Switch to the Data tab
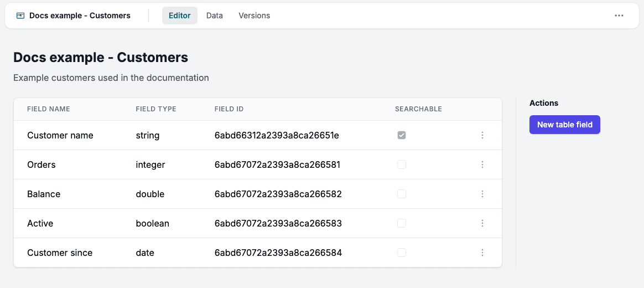644x288 pixels. click(215, 16)
